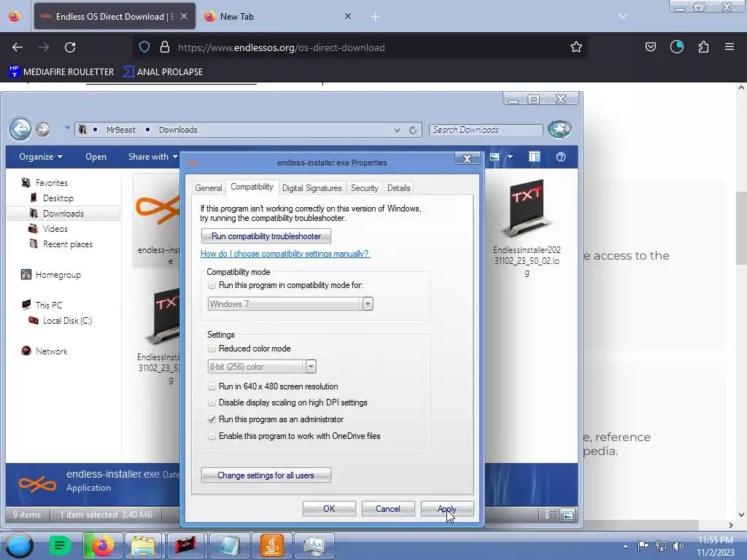Show hidden tray icons arrow
Screen dimensions: 747x560
click(625, 546)
